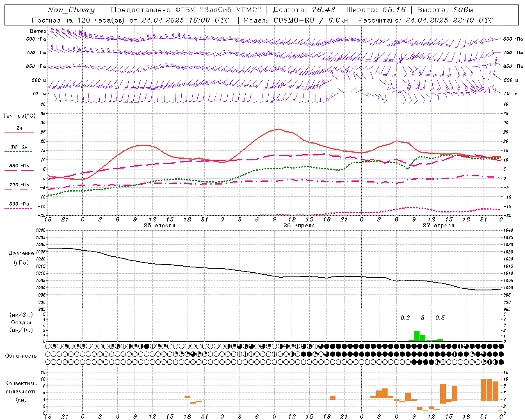Image resolution: width=525 pixels, height=420 pixels.
Task: Click the 'Облачность' cloudiness label
Action: pyautogui.click(x=21, y=356)
